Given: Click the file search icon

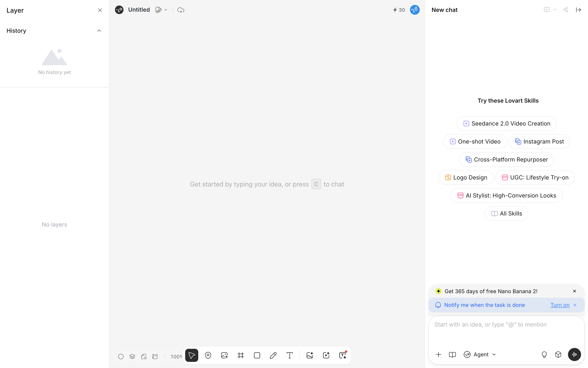Looking at the screenshot, I should [144, 357].
